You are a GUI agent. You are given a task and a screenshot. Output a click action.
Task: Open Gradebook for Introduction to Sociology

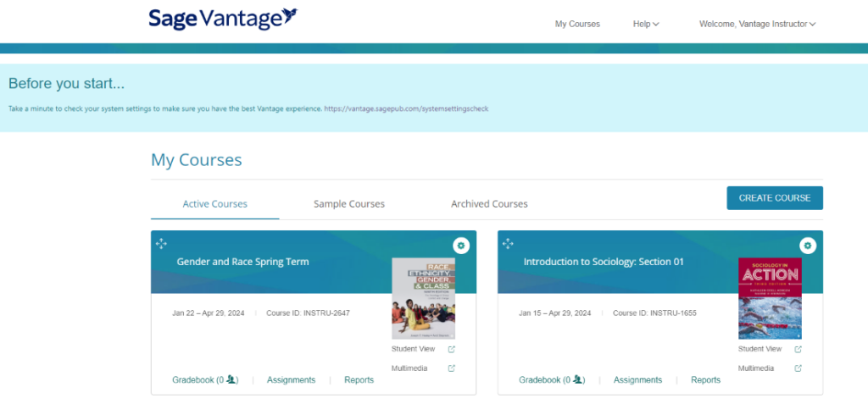click(552, 380)
